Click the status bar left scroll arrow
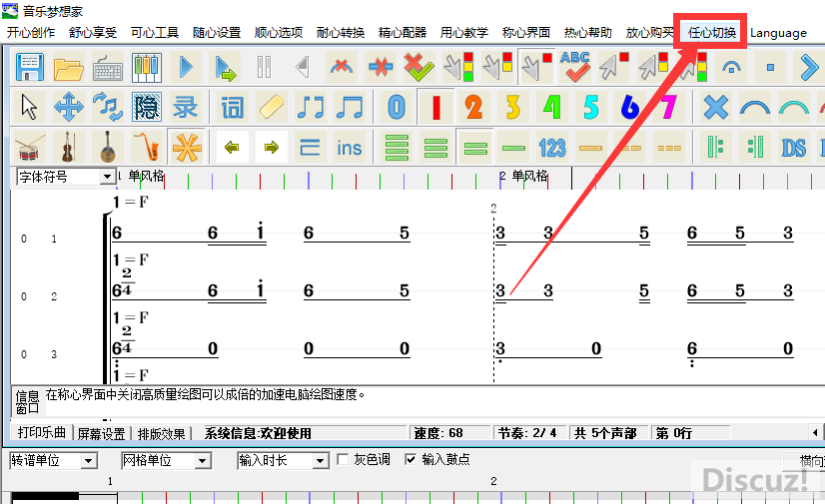Viewport: 825px width, 504px height. click(816, 433)
